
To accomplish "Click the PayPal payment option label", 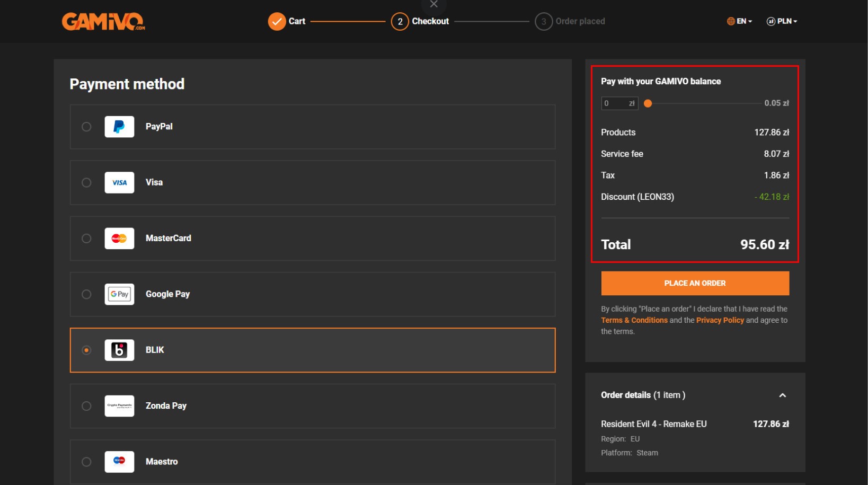I will tap(159, 127).
